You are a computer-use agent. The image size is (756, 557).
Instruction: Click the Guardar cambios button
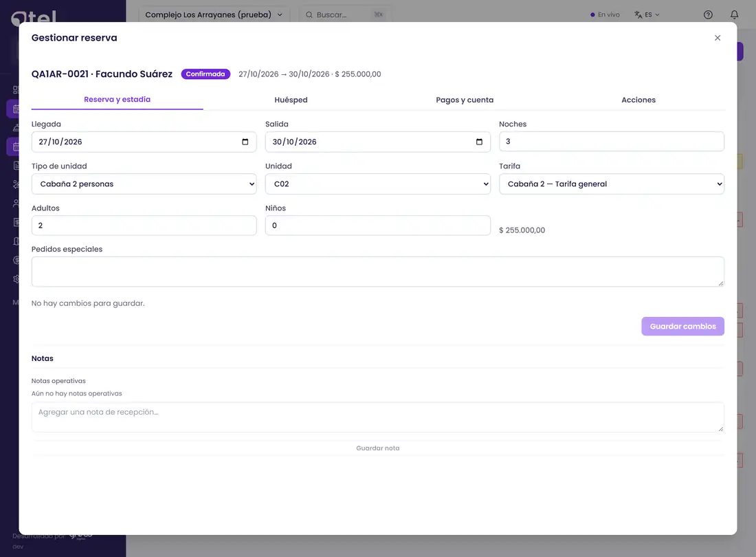[682, 327]
